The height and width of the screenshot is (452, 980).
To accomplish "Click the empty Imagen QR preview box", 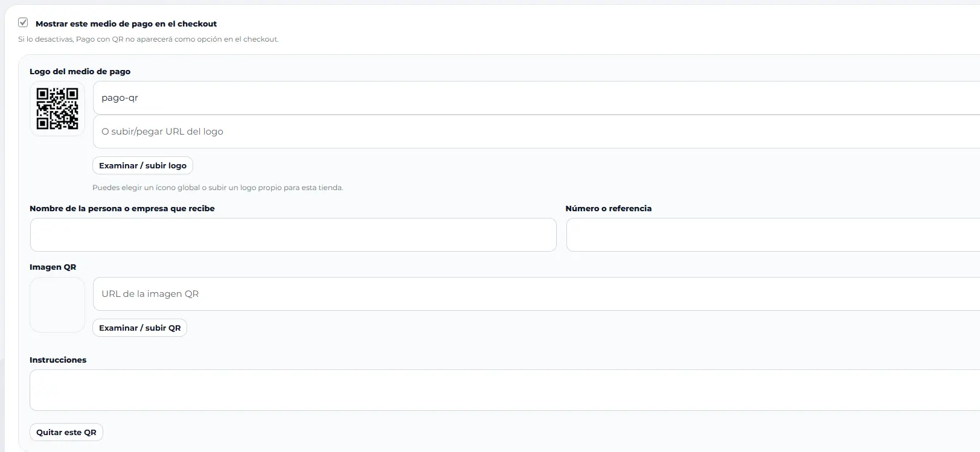I will pos(57,305).
